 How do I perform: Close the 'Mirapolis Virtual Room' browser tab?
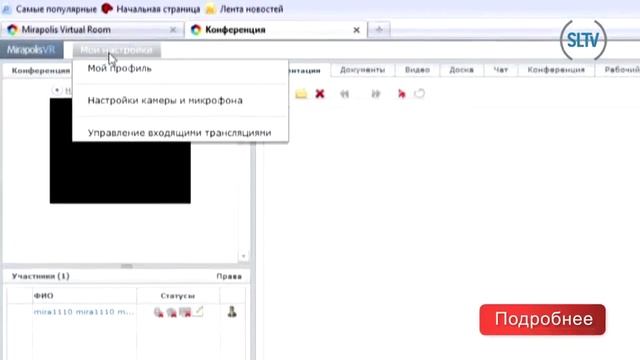173,30
